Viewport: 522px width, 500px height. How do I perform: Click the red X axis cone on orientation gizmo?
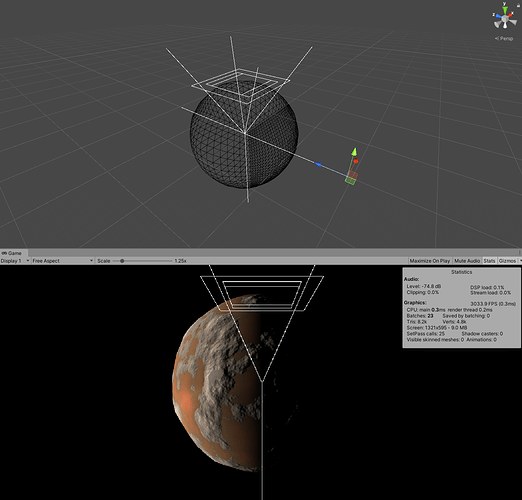click(510, 15)
